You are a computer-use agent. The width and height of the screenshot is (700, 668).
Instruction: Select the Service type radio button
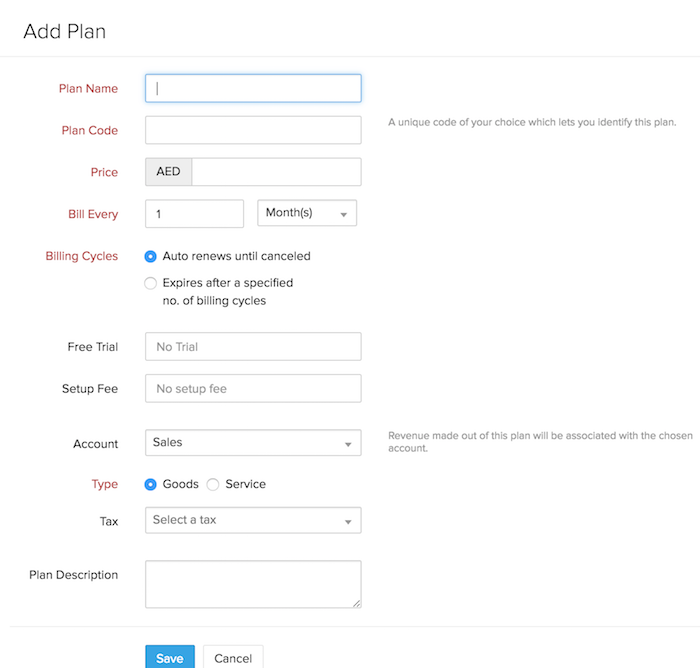[x=213, y=484]
